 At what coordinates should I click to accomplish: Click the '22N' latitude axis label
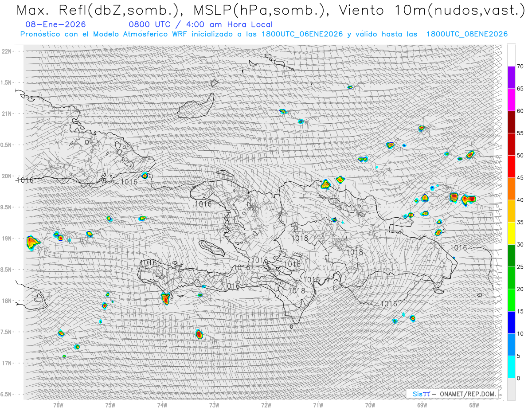click(x=7, y=51)
